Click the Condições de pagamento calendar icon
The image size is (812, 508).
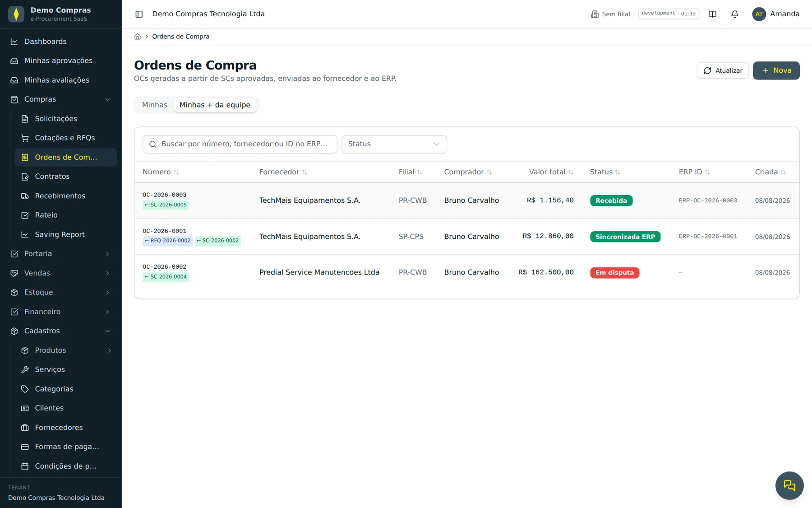coord(25,466)
